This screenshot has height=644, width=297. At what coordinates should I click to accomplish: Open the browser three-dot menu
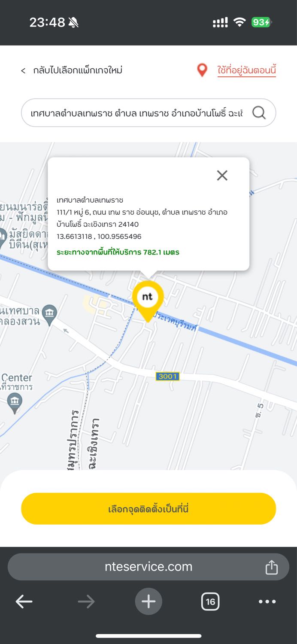(267, 601)
